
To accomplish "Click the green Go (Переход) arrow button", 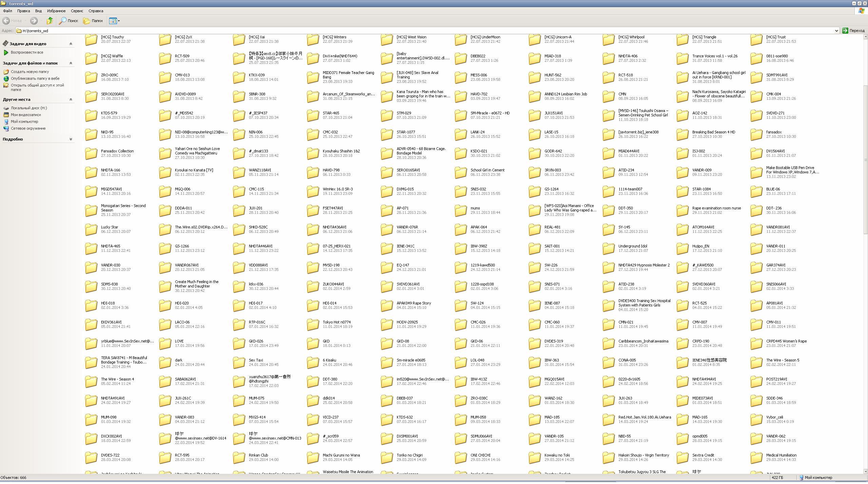I will pos(845,31).
